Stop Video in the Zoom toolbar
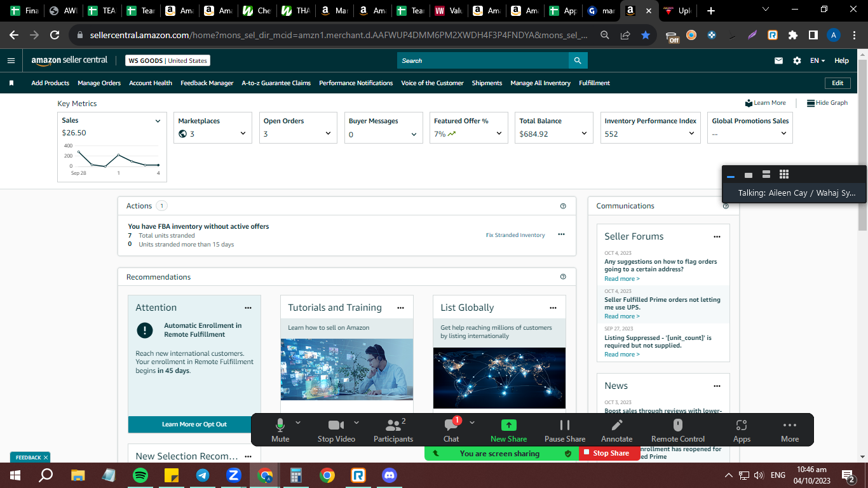The width and height of the screenshot is (868, 488). pos(336,430)
